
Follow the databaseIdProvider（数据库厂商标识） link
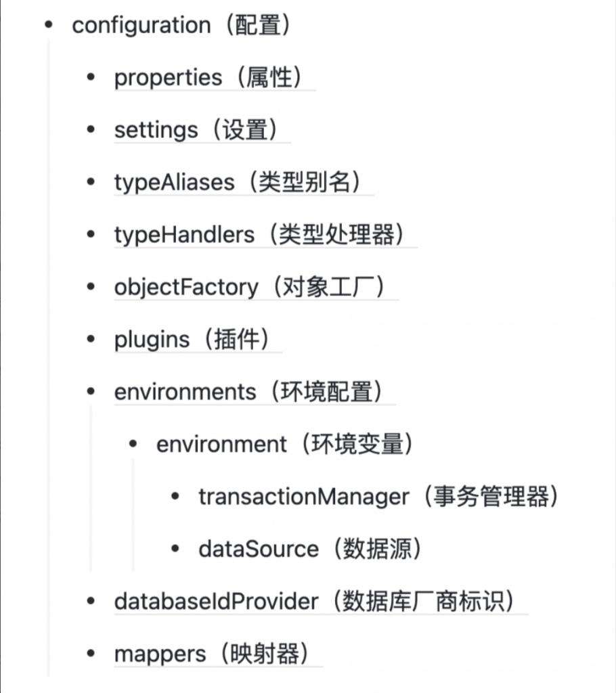[320, 602]
